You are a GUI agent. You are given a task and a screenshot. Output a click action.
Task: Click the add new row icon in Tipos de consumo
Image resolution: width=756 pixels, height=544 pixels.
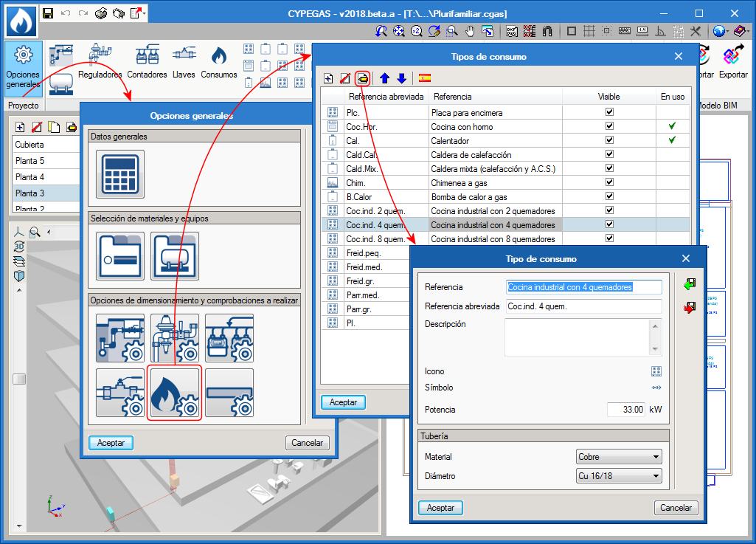[x=328, y=78]
